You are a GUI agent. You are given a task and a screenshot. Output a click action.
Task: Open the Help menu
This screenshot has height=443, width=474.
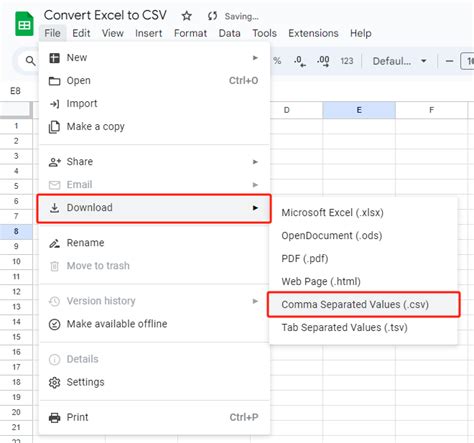[361, 33]
